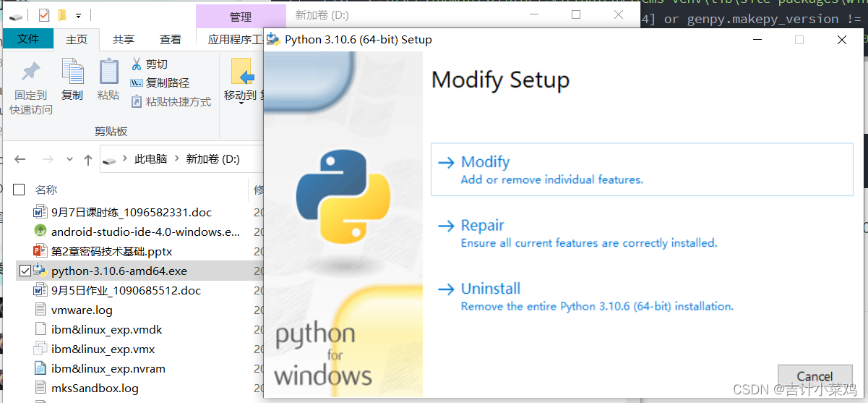This screenshot has height=403, width=868.
Task: Click 复制路径 copy path icon
Action: point(137,83)
